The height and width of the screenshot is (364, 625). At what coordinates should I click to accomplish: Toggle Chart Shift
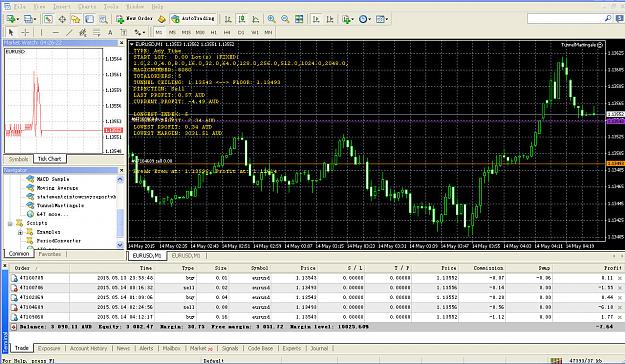click(x=330, y=19)
